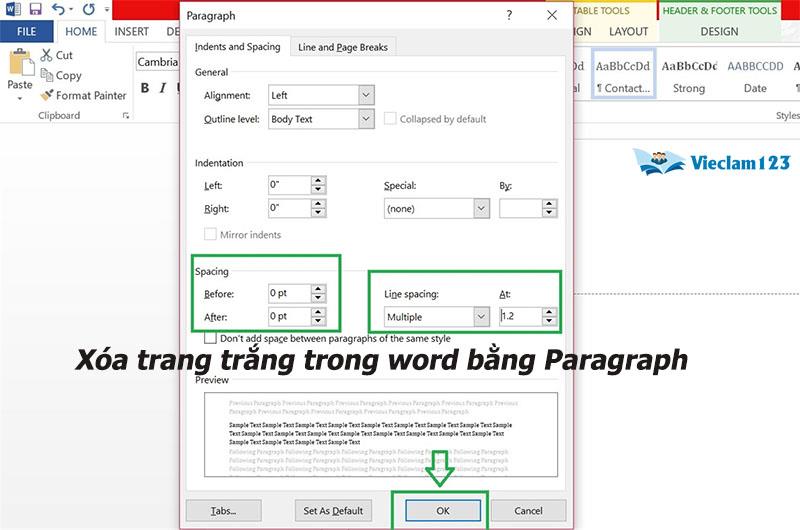800x530 pixels.
Task: Click the Right indentation field
Action: (x=289, y=208)
